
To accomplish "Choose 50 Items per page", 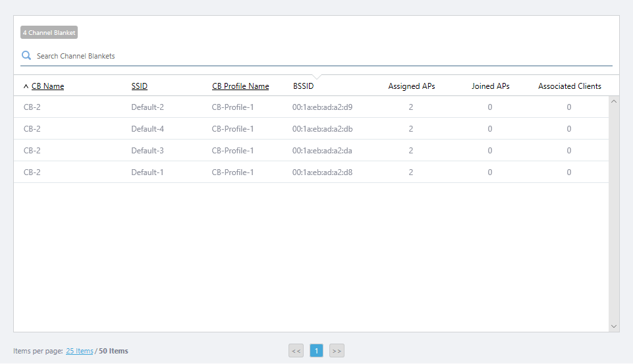I will point(113,351).
